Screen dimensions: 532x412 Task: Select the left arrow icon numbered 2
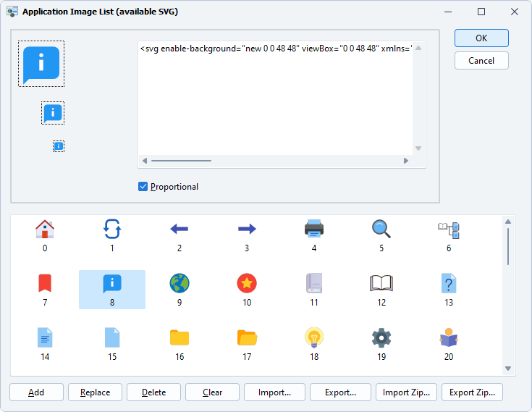pos(180,230)
